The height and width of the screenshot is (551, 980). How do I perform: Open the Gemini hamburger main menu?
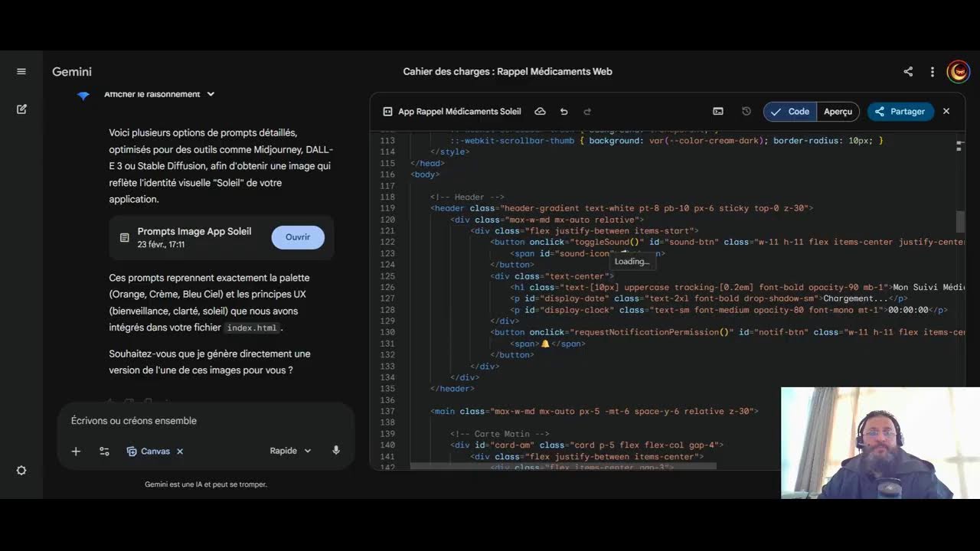click(x=21, y=71)
